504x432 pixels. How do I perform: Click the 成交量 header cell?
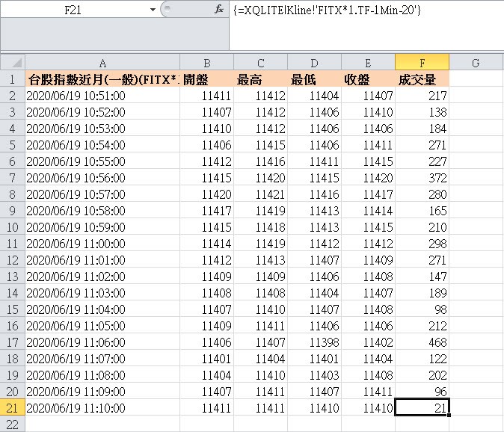(422, 79)
